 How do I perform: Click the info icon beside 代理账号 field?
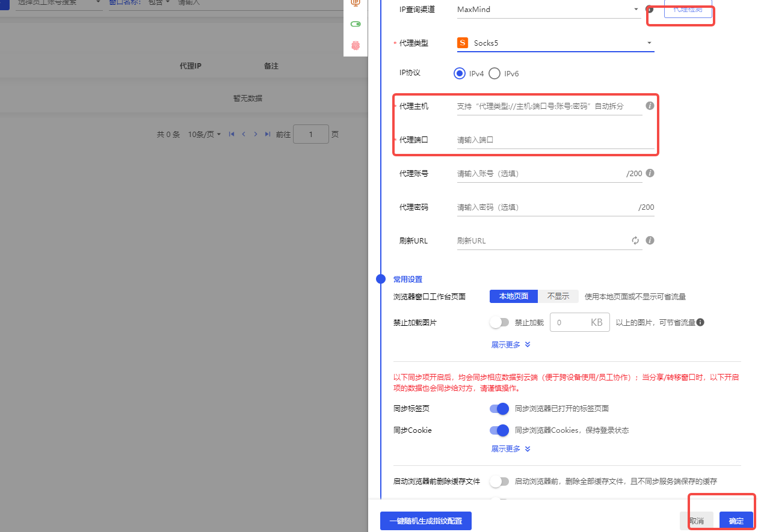650,173
